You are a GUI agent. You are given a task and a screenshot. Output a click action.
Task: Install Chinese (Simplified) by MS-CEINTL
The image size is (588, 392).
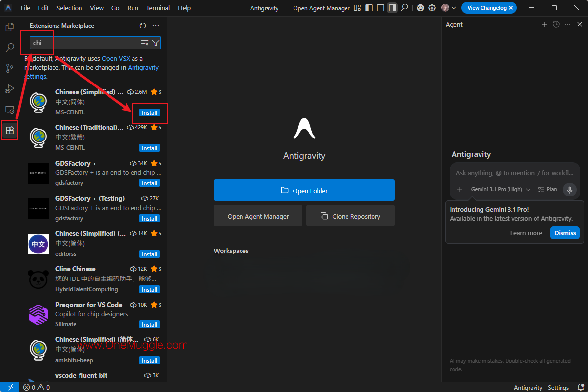149,112
